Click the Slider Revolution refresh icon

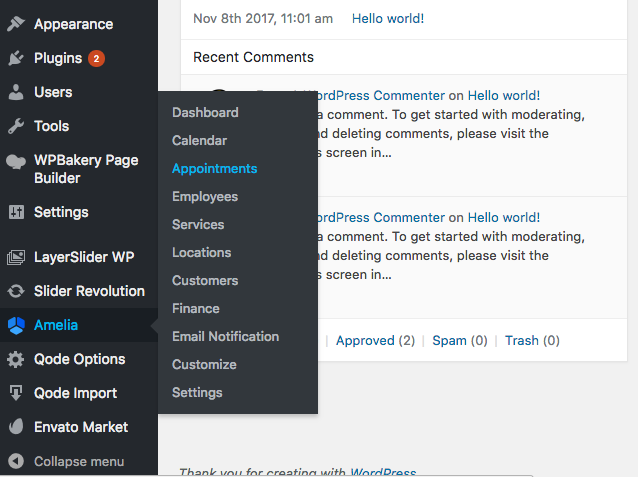[x=16, y=291]
